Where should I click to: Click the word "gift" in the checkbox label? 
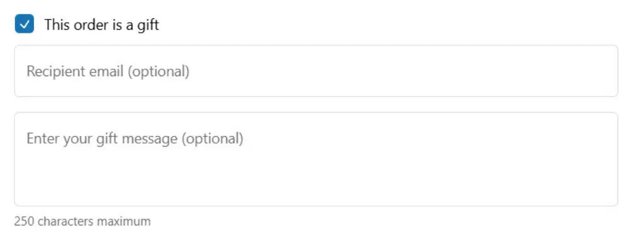pos(147,25)
